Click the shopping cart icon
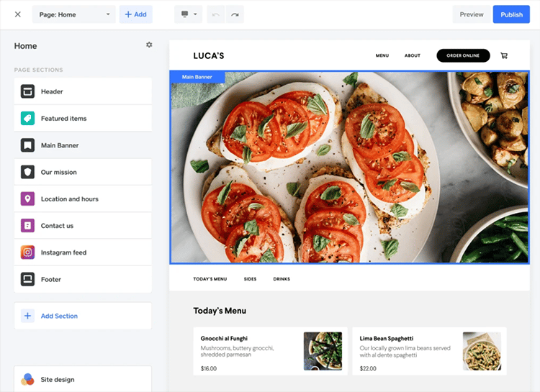The image size is (540, 392). 503,55
